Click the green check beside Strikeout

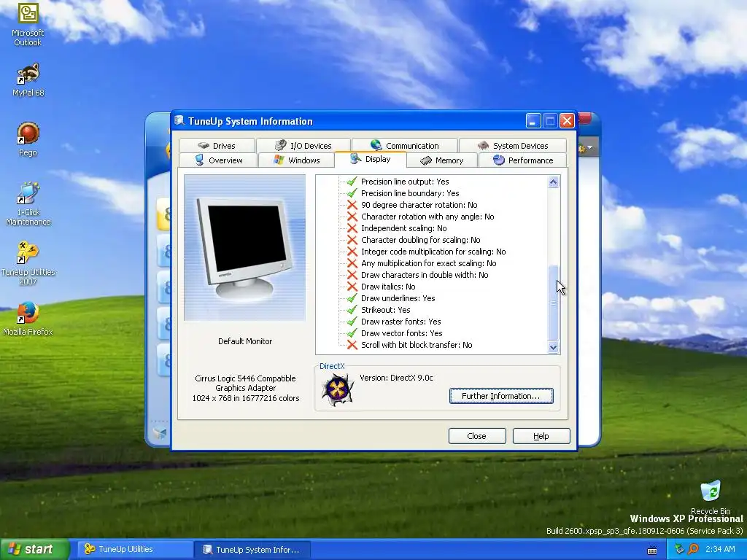[352, 310]
